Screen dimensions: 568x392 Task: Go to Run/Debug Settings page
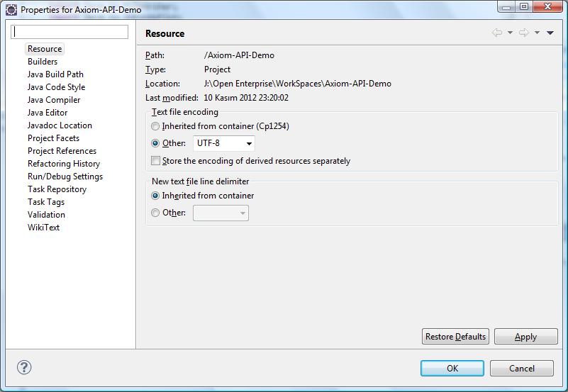point(65,177)
